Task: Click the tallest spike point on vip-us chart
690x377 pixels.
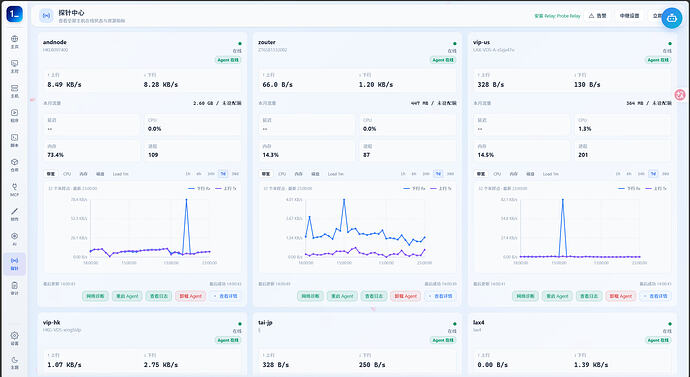Action: (x=562, y=200)
